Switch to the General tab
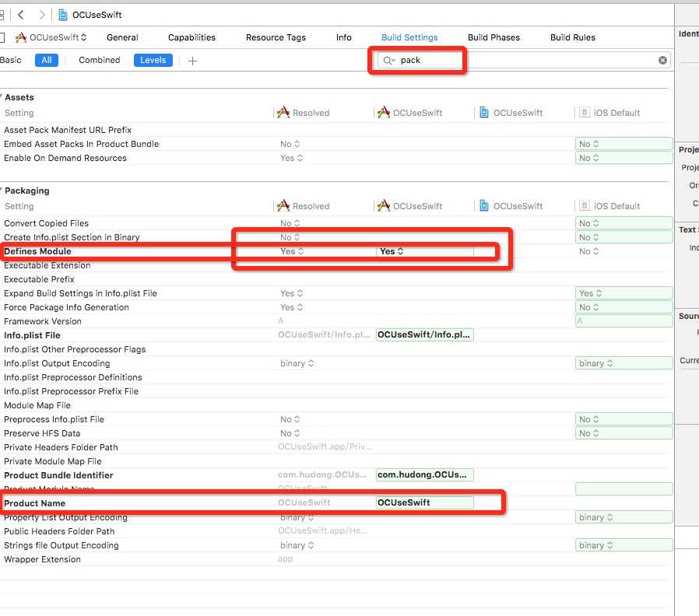This screenshot has width=699, height=616. point(122,37)
